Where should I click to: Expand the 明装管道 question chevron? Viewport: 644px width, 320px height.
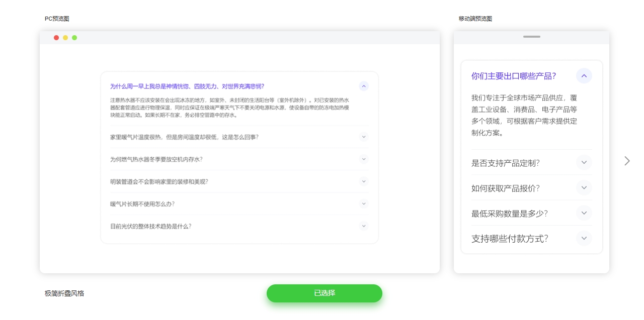pyautogui.click(x=364, y=181)
